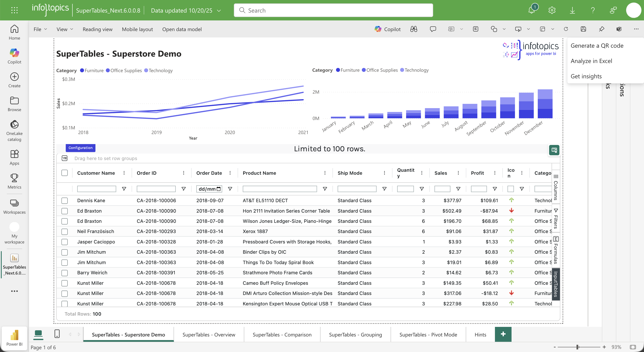
Task: Switch to SuperTables - Pivot Mode tab
Action: pos(428,335)
